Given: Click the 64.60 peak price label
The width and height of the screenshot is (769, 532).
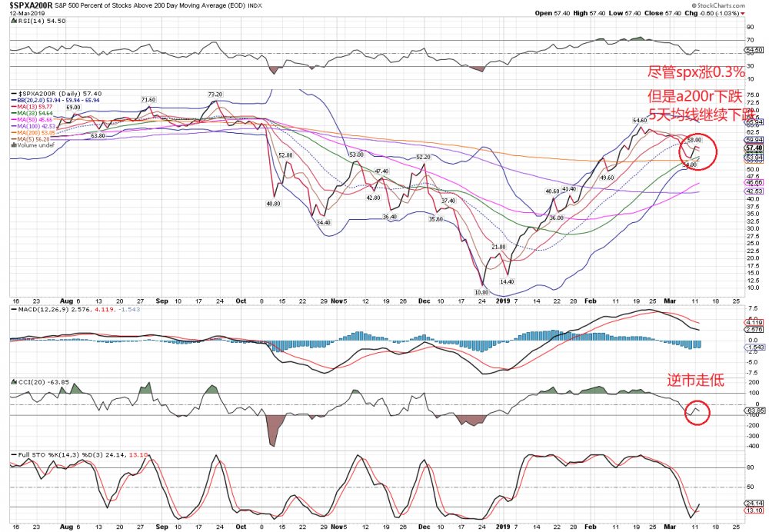Looking at the screenshot, I should point(640,120).
